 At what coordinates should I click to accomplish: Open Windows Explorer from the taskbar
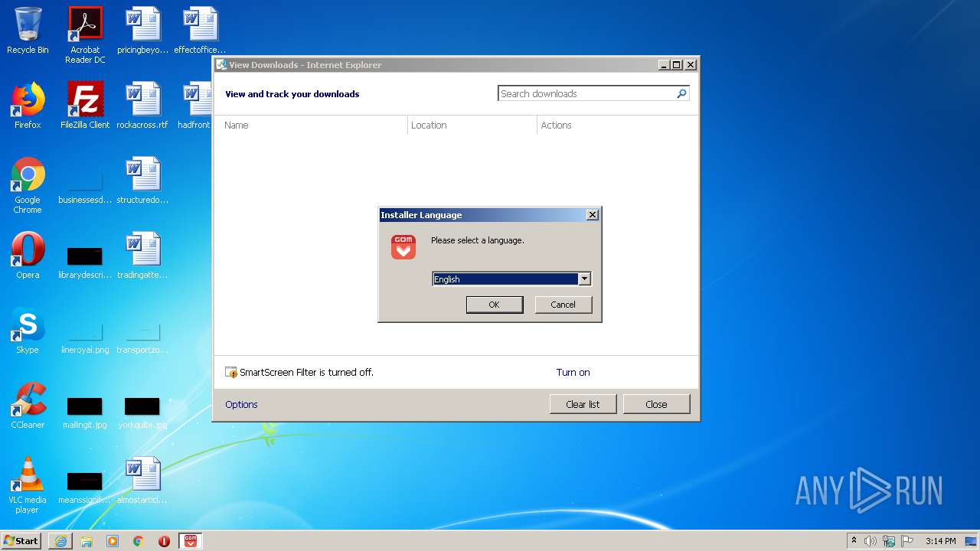(x=87, y=541)
